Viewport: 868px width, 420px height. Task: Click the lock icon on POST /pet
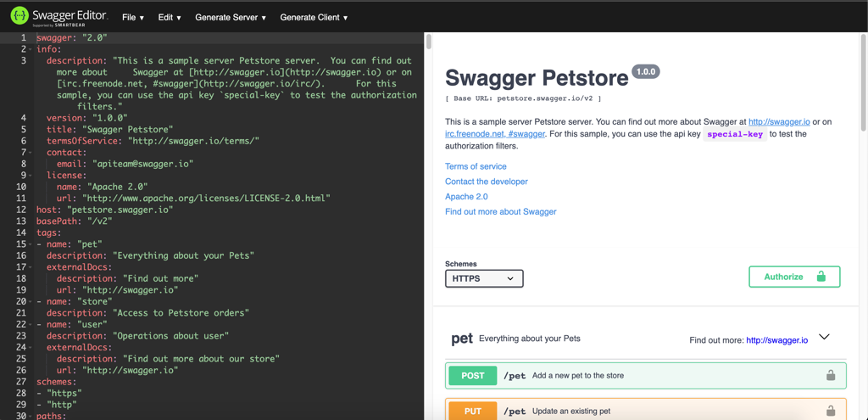tap(830, 375)
